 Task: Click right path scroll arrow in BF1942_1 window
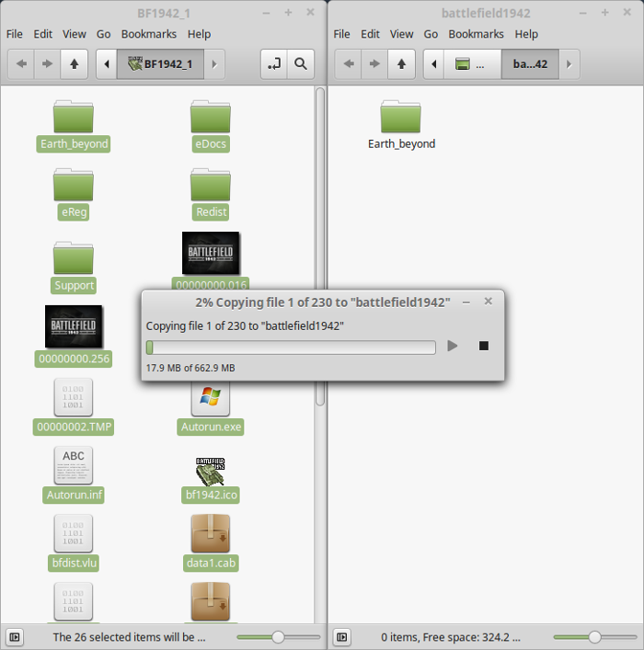(x=214, y=63)
